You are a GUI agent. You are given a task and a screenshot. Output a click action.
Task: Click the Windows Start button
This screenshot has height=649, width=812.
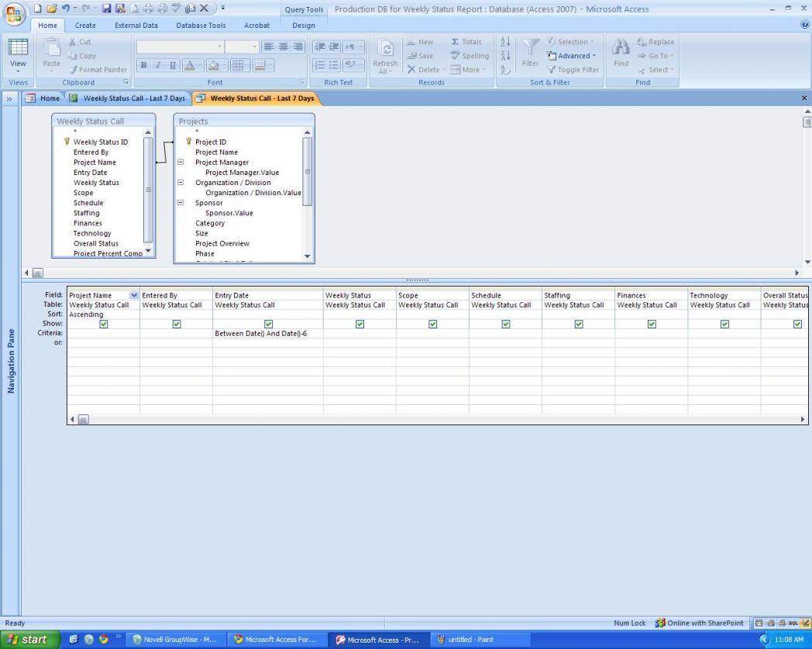29,640
